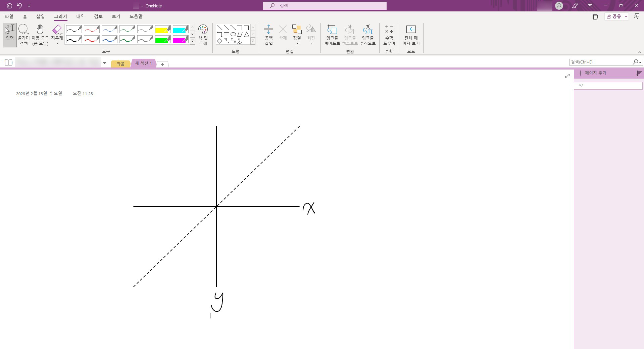Click the back arrow in title bar
644x349 pixels.
(9, 6)
